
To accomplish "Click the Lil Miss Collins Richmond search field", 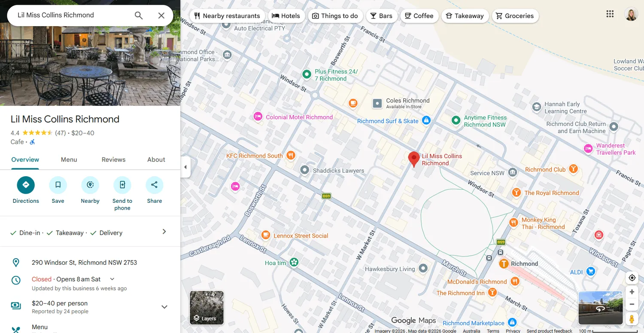I will [71, 15].
